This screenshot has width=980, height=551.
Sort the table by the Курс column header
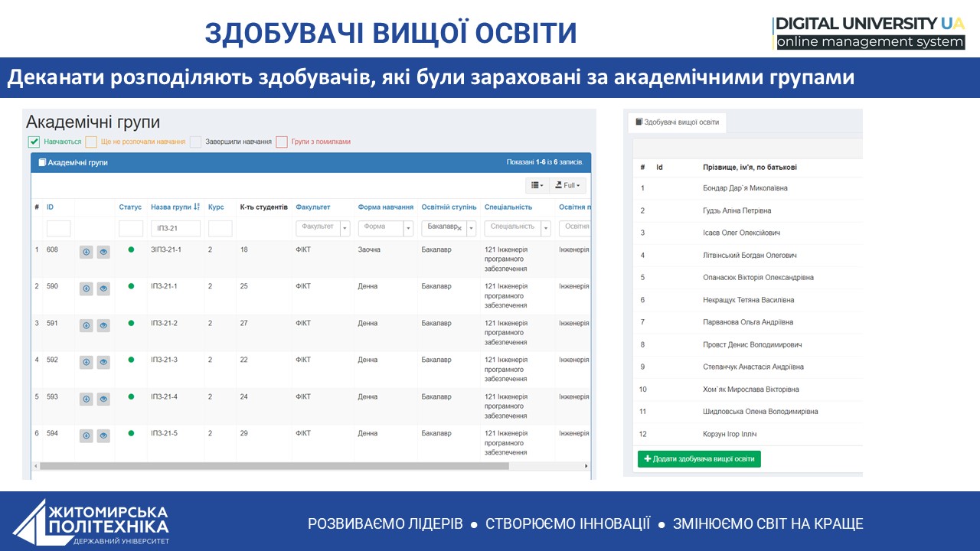pos(216,207)
